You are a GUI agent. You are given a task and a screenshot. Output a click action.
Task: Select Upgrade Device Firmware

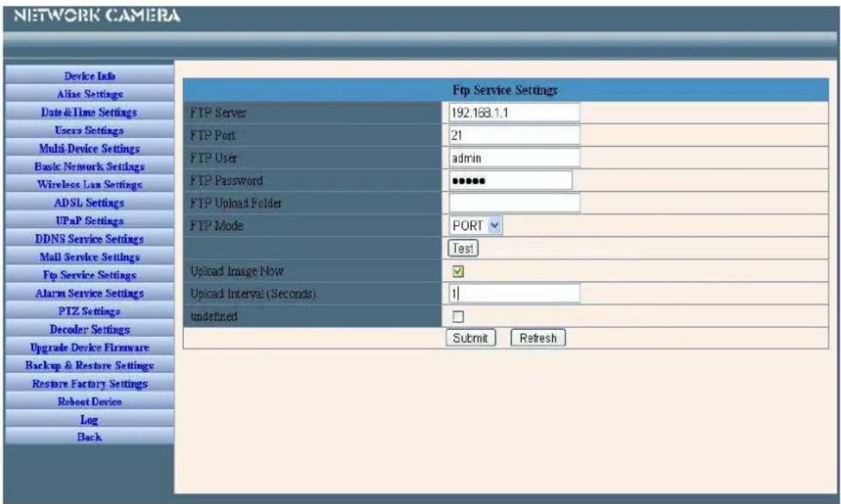[x=90, y=348]
